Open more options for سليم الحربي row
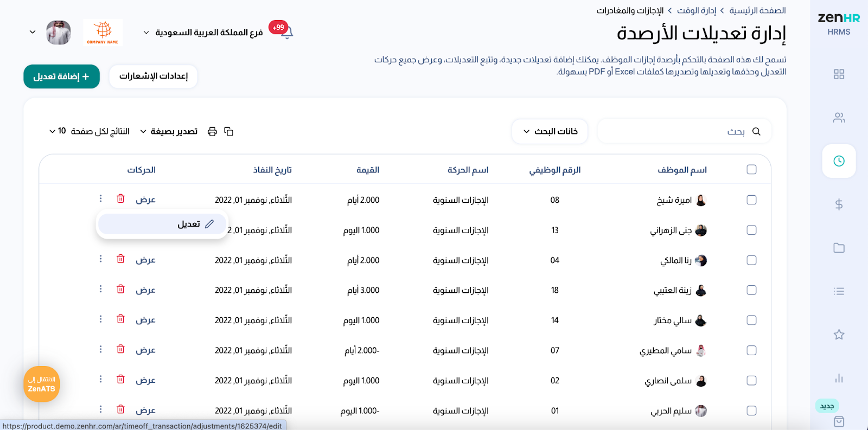 100,409
